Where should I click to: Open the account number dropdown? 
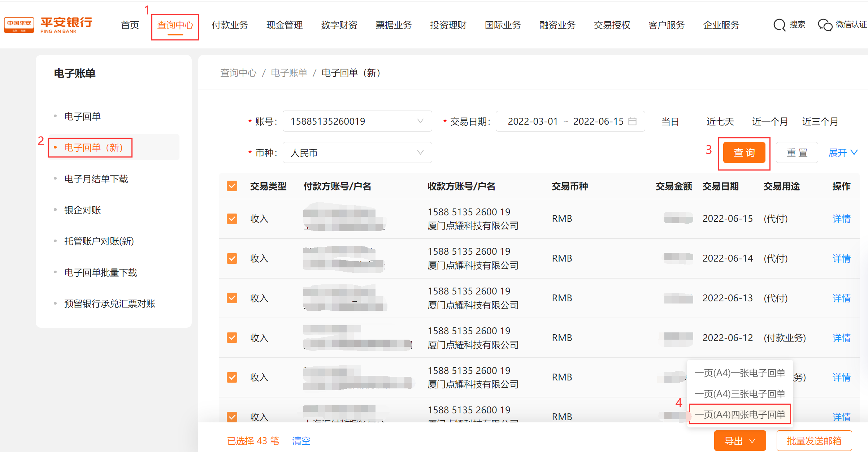tap(357, 121)
